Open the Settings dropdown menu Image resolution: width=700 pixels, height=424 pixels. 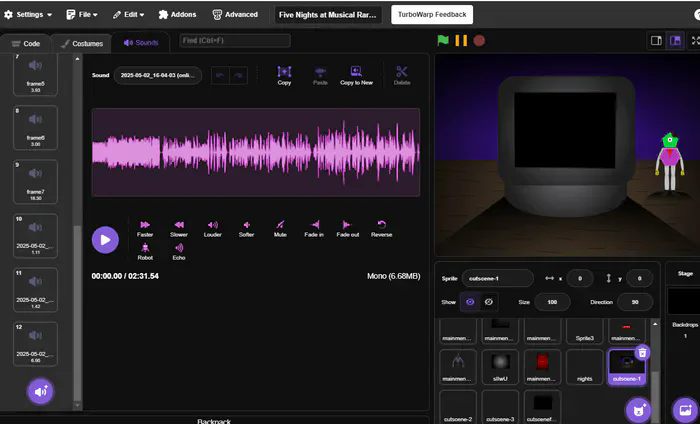point(28,15)
